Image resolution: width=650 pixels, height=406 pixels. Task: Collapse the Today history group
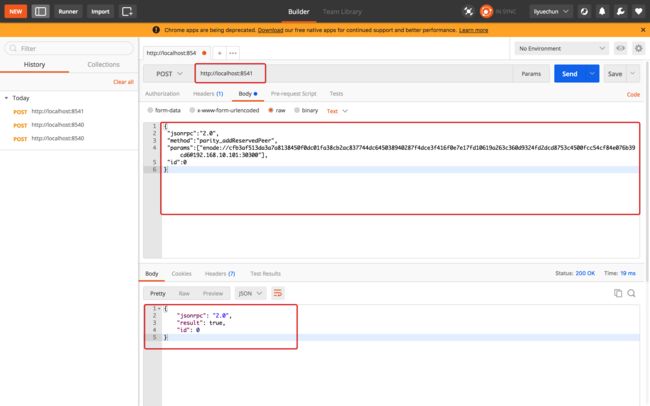[6, 98]
